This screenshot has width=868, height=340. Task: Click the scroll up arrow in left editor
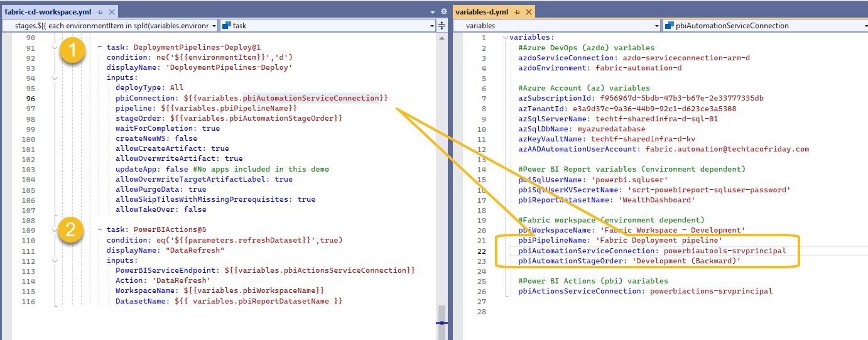click(x=442, y=38)
